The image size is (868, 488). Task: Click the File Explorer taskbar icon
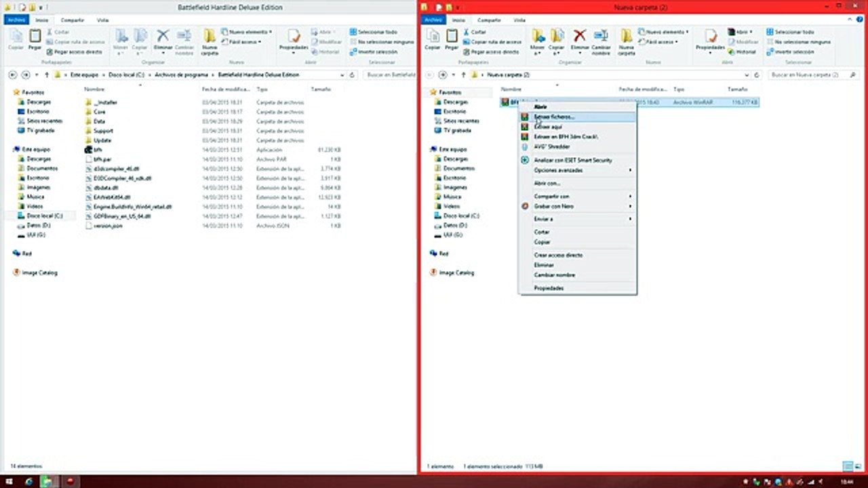point(47,481)
